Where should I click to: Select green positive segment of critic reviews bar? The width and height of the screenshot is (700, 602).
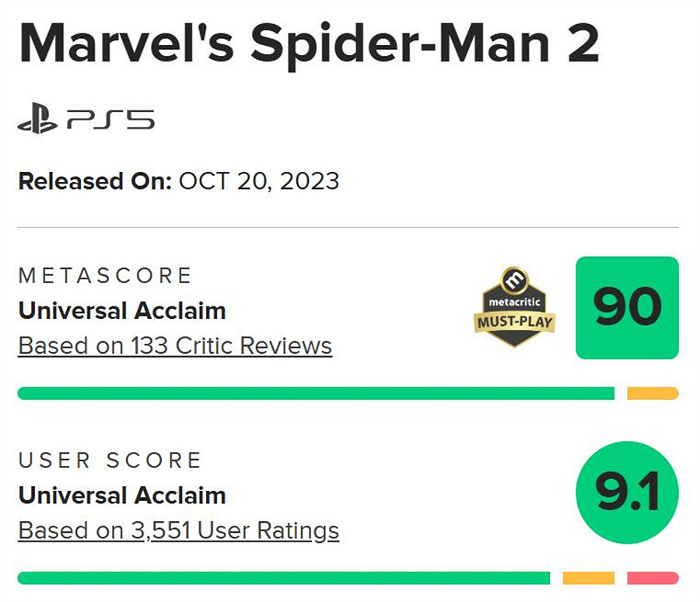pos(315,394)
